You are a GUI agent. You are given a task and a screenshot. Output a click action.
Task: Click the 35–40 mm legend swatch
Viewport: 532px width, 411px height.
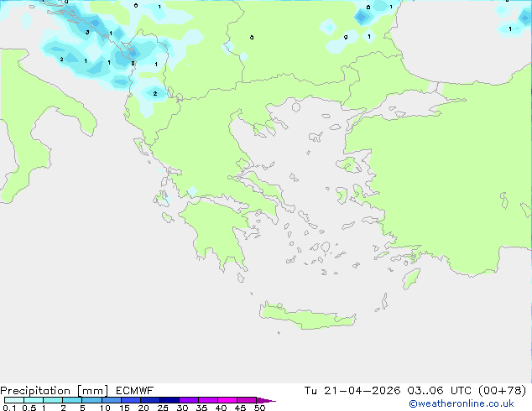pyautogui.click(x=208, y=400)
